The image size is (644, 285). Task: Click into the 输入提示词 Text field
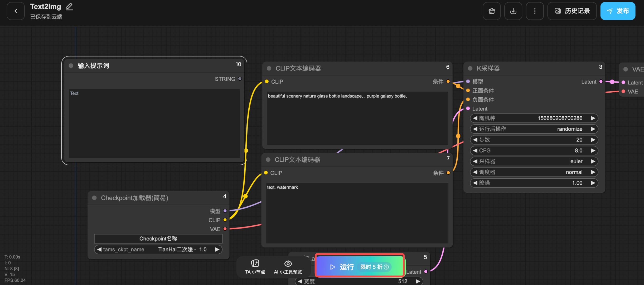[154, 124]
